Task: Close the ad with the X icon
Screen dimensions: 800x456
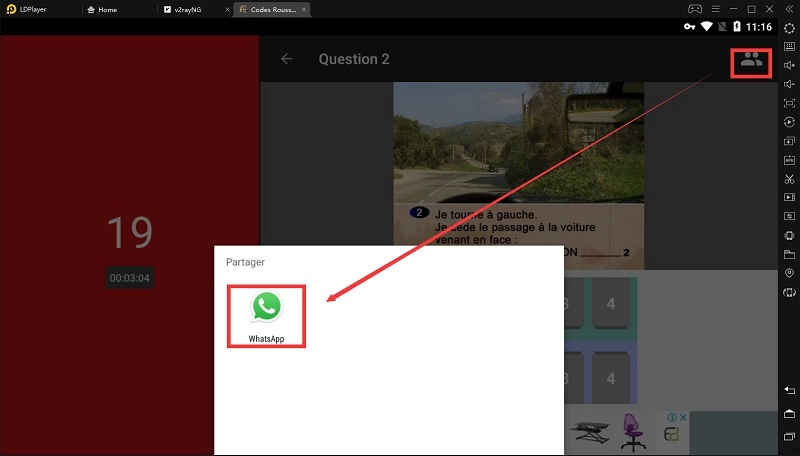Action: tap(683, 418)
